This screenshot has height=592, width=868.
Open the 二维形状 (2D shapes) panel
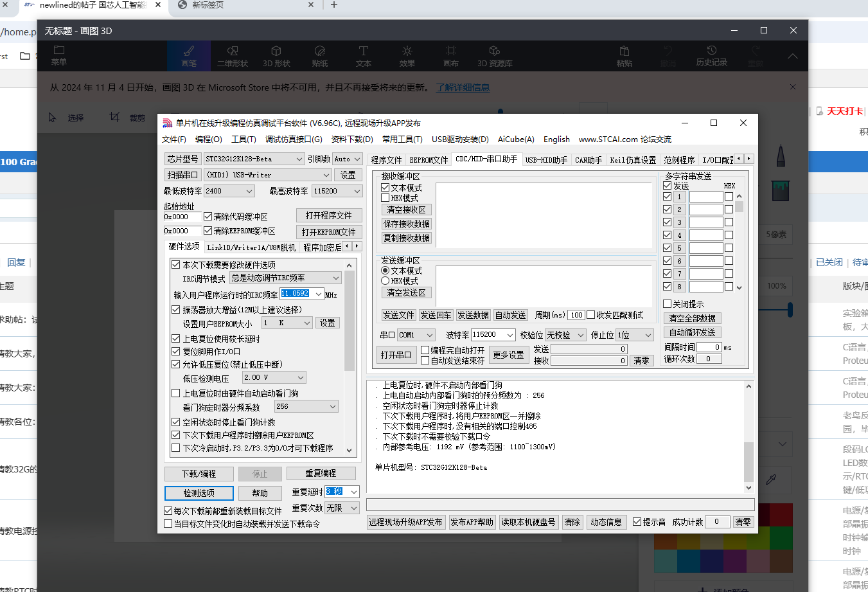[233, 56]
